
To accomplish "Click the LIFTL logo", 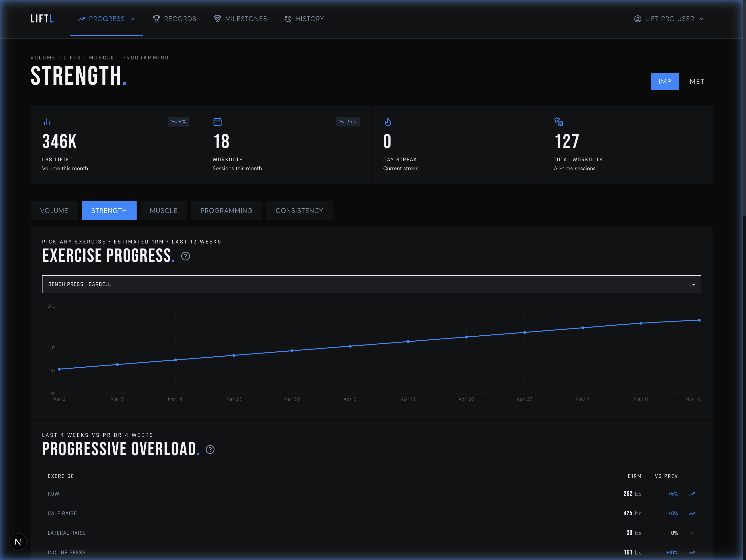I will coord(42,19).
